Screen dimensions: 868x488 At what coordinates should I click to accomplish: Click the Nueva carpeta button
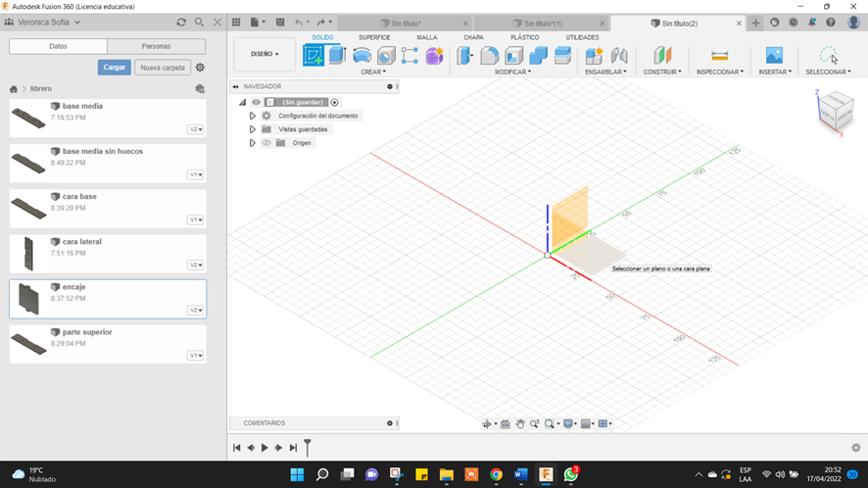click(x=163, y=68)
